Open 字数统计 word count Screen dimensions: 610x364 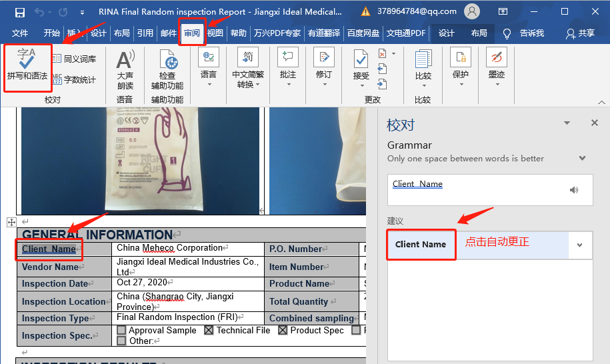pyautogui.click(x=74, y=80)
